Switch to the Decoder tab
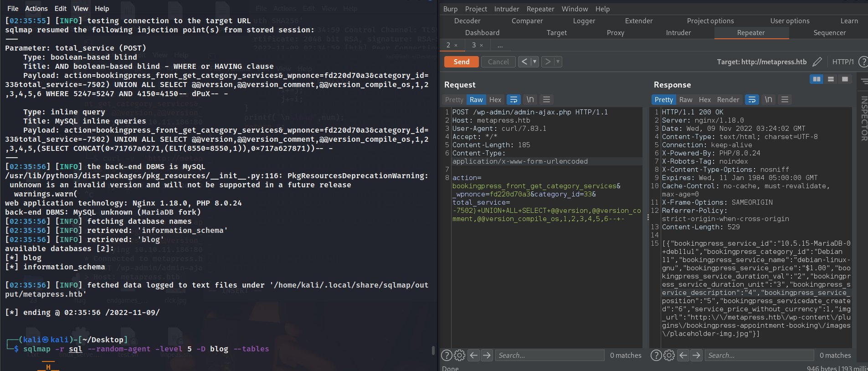Image resolution: width=868 pixels, height=371 pixels. pos(467,21)
